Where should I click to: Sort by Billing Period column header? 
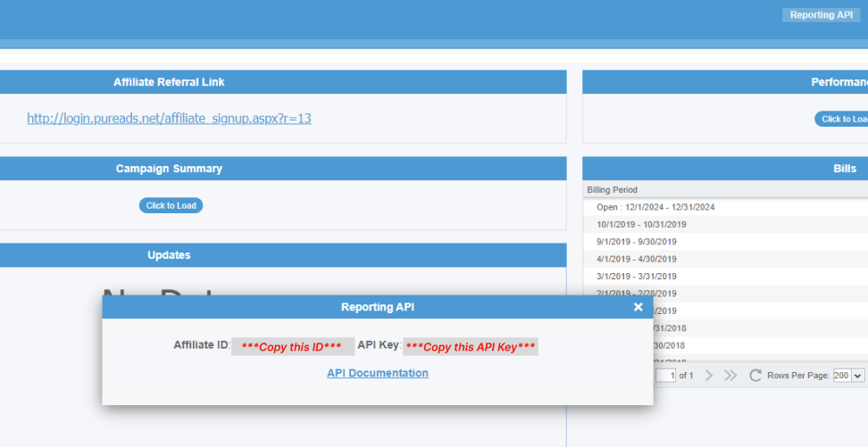(613, 190)
